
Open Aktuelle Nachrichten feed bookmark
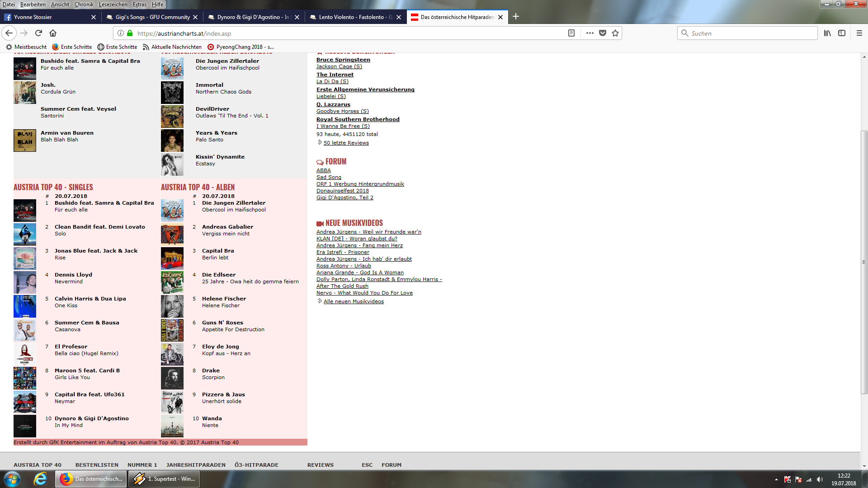tap(172, 47)
